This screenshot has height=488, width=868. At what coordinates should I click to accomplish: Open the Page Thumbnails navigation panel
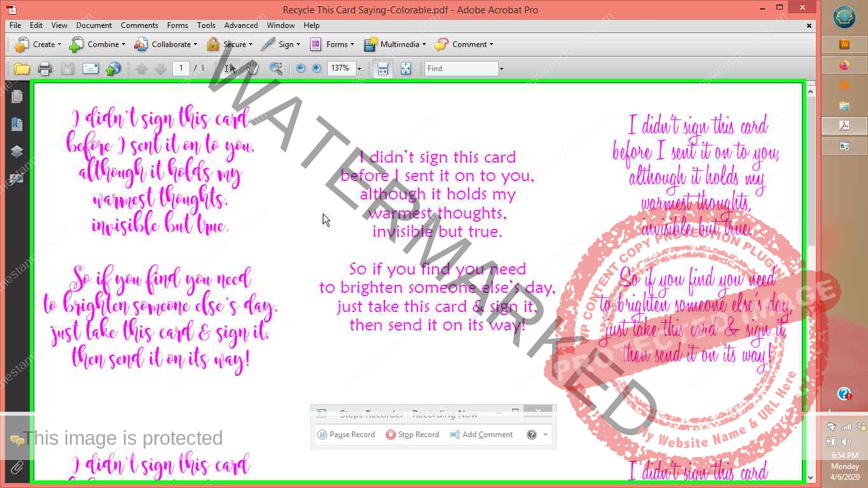click(17, 97)
